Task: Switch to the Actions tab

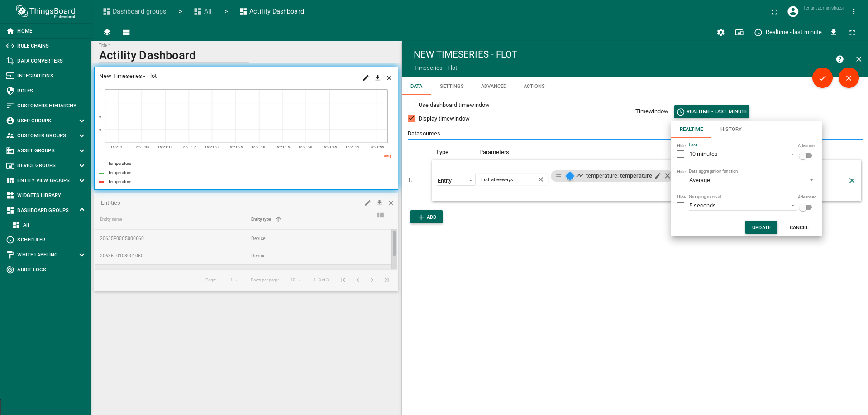Action: pyautogui.click(x=534, y=86)
